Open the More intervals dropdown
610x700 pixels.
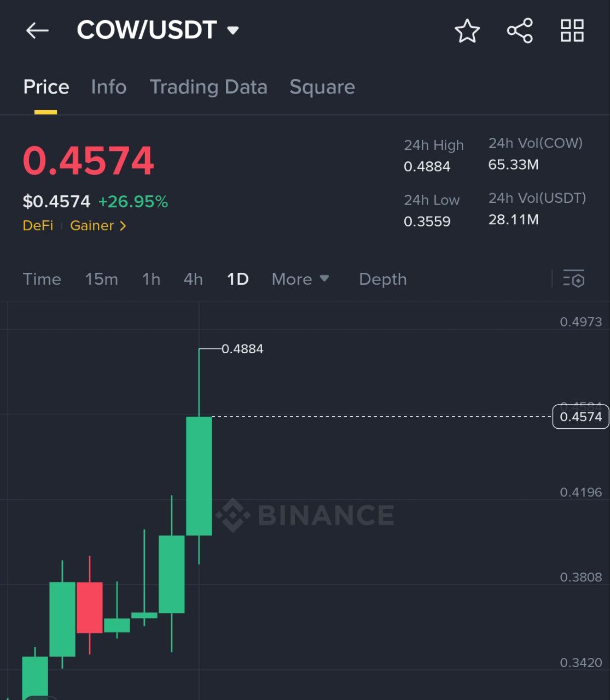click(300, 279)
